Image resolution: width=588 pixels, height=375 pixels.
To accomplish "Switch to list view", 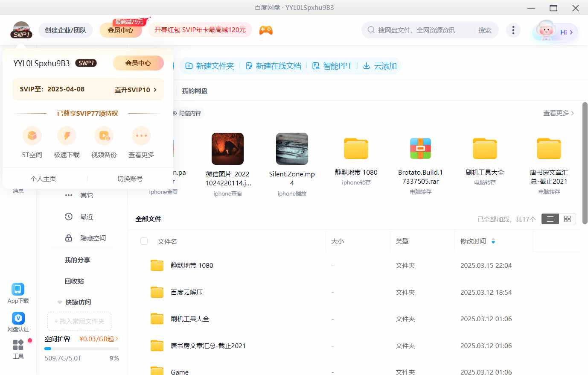I will pos(550,219).
